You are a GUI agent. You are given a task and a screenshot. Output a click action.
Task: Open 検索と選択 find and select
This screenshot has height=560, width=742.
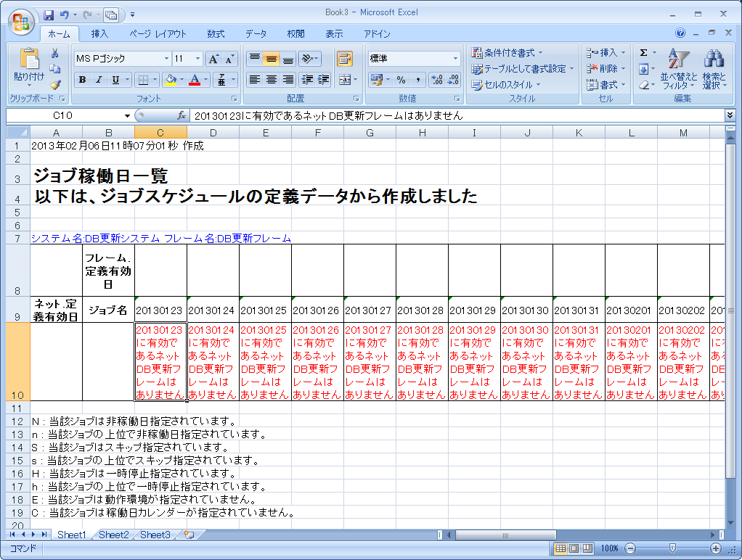pyautogui.click(x=714, y=69)
